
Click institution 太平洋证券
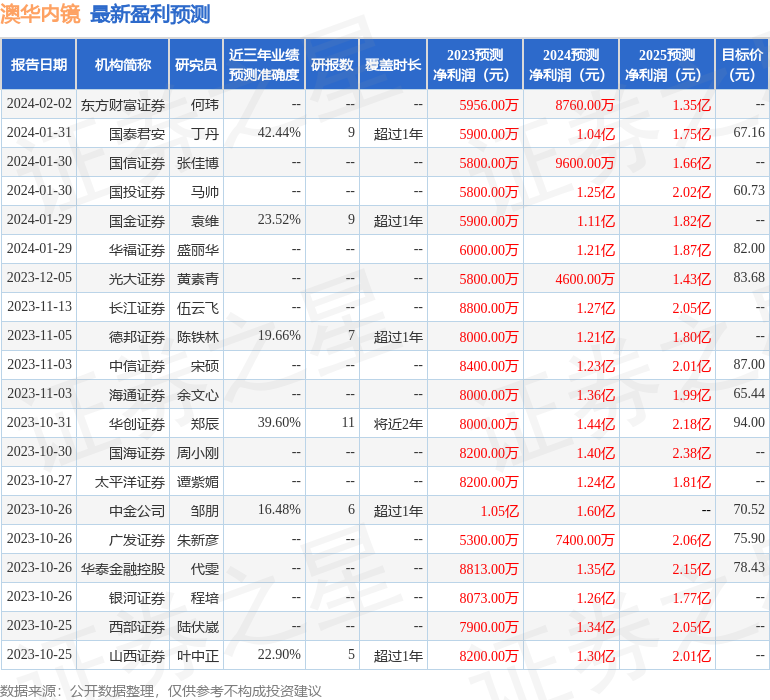(x=130, y=482)
